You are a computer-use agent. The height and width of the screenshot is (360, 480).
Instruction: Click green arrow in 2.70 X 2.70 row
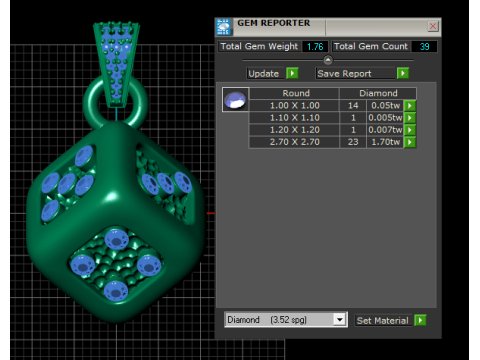(410, 142)
